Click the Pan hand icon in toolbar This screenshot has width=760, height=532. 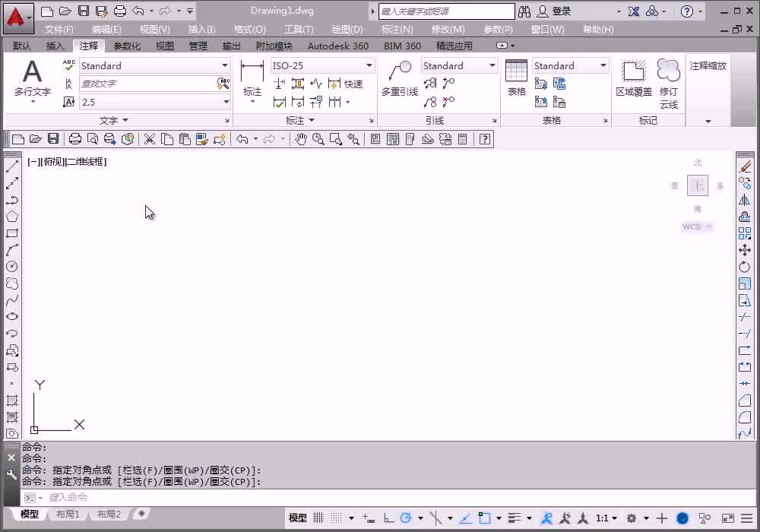(x=300, y=140)
